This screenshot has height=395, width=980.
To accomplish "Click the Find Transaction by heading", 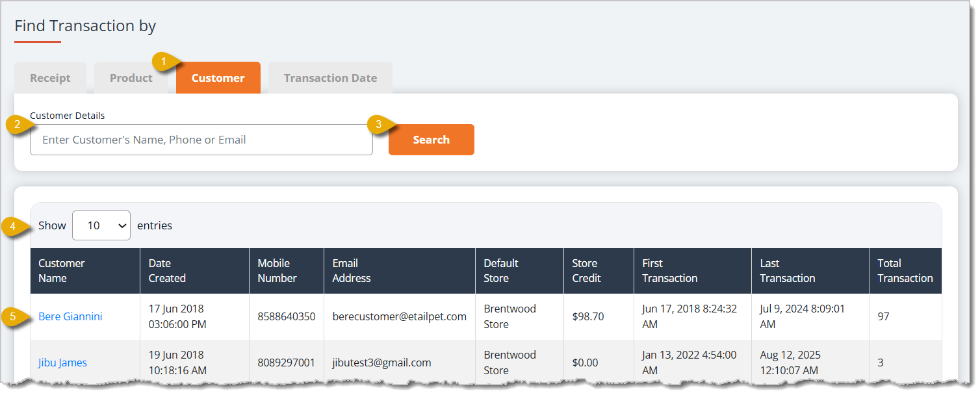I will [x=85, y=26].
